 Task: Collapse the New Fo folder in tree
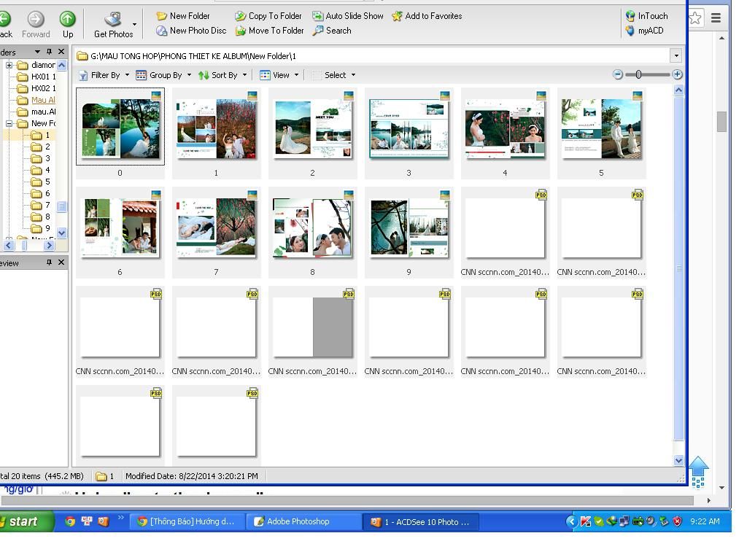[x=9, y=123]
